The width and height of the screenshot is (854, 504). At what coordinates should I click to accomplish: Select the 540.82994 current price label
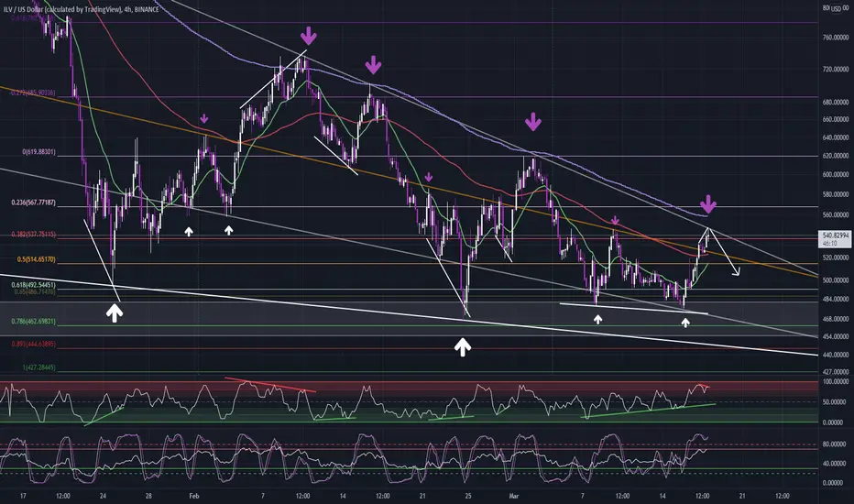click(x=834, y=236)
